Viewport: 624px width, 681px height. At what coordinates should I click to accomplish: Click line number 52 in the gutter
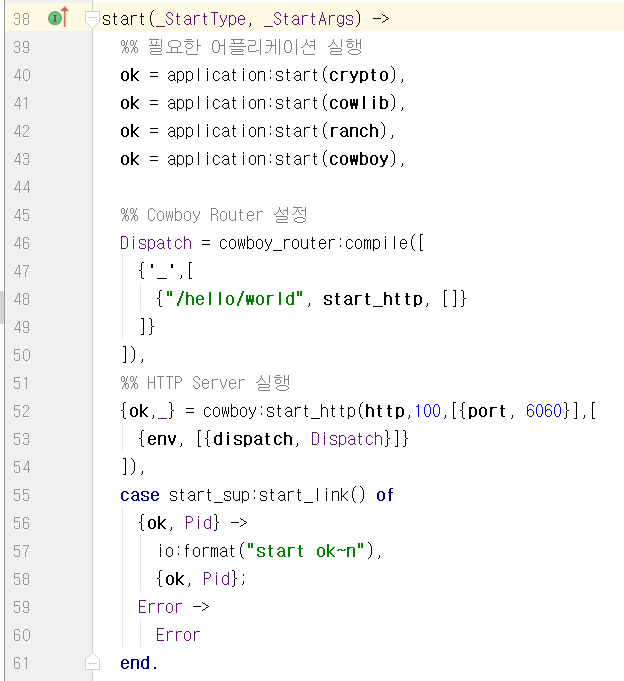point(21,411)
